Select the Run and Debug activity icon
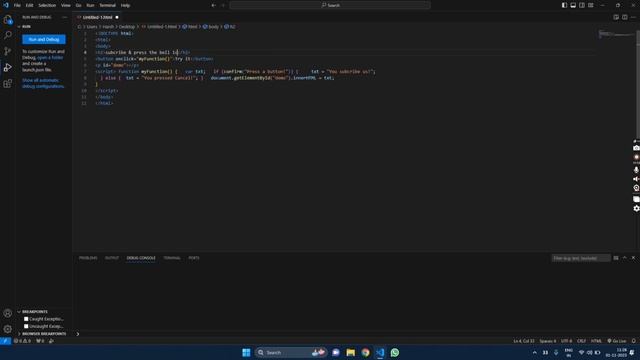This screenshot has height=360, width=640. (x=7, y=67)
